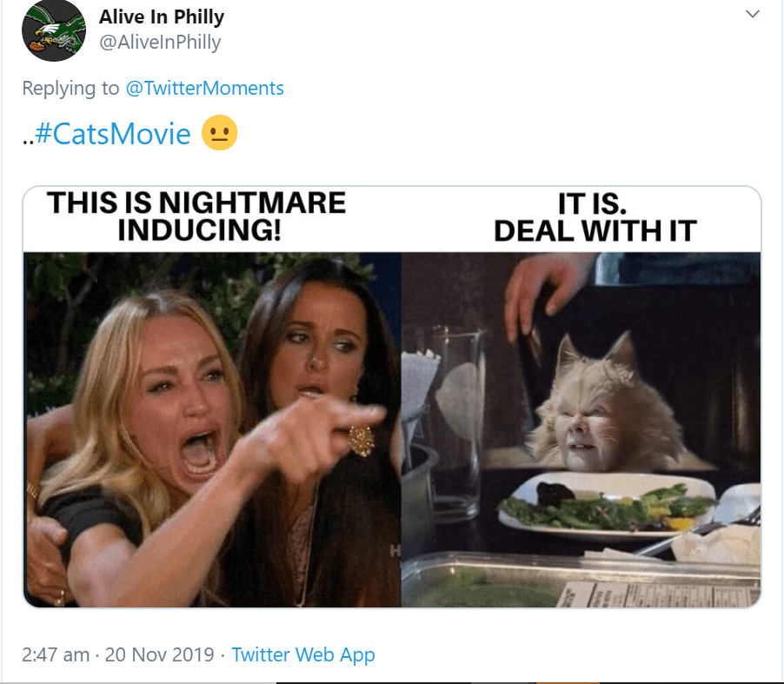Select the @AliveInPhilly handle
Image resolution: width=784 pixels, height=684 pixels.
pyautogui.click(x=160, y=42)
